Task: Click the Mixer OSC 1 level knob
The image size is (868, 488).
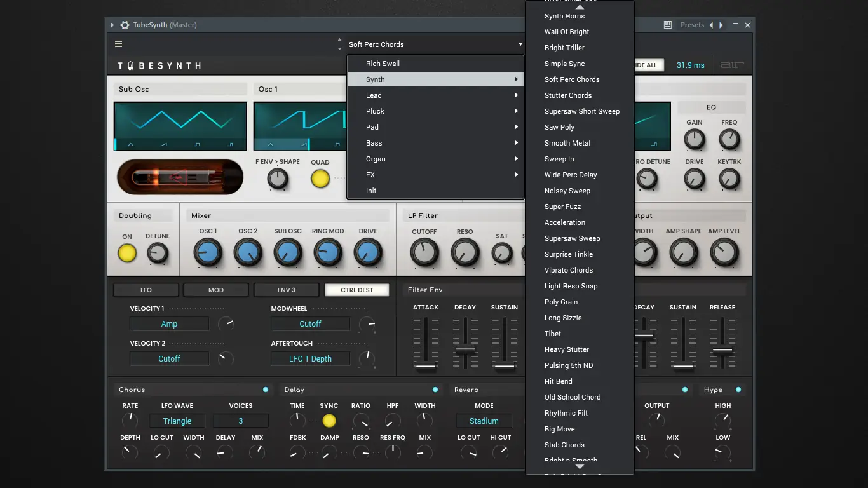Action: coord(208,253)
